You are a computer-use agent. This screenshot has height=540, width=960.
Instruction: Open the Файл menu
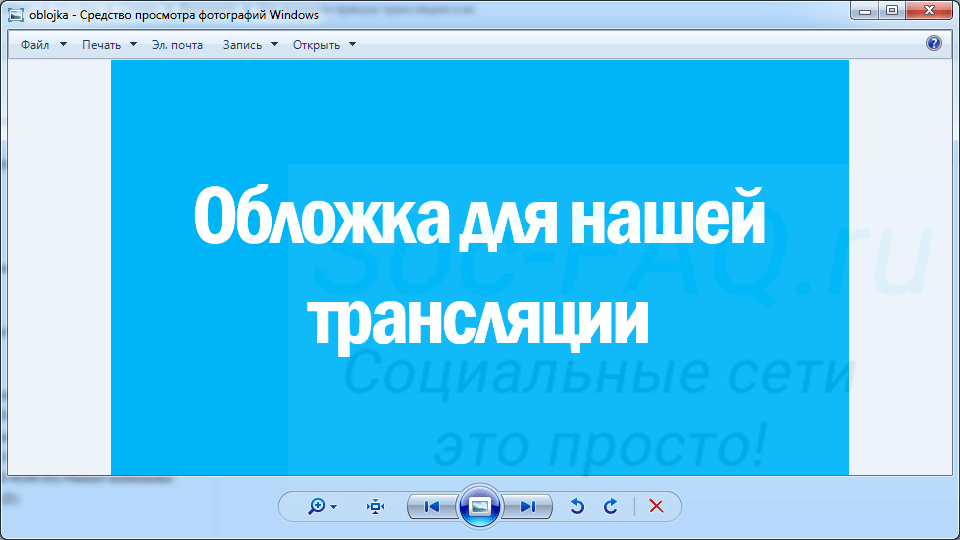42,45
